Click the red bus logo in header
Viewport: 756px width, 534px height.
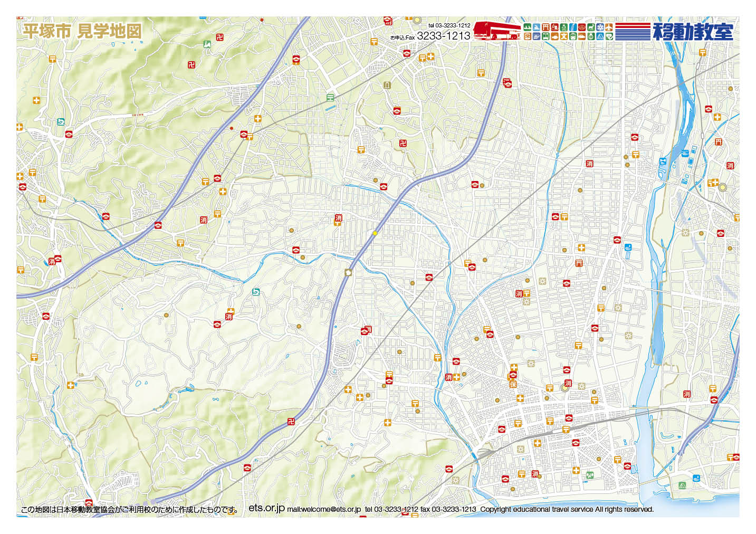pyautogui.click(x=497, y=30)
